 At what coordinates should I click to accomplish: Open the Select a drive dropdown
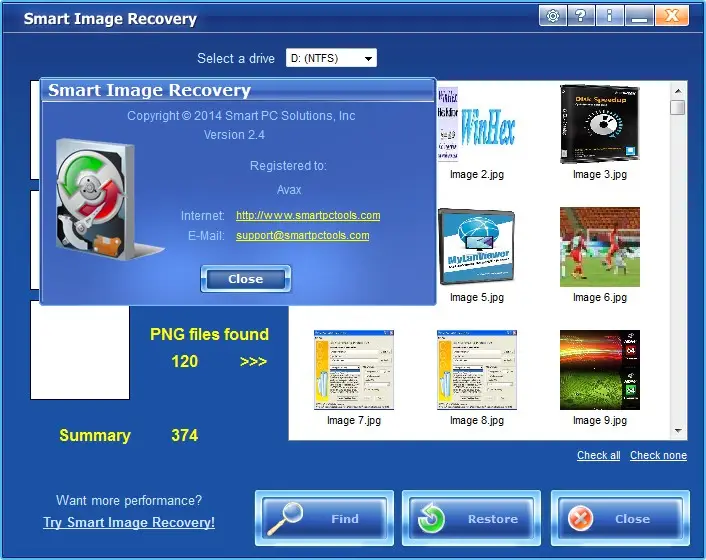(x=331, y=58)
